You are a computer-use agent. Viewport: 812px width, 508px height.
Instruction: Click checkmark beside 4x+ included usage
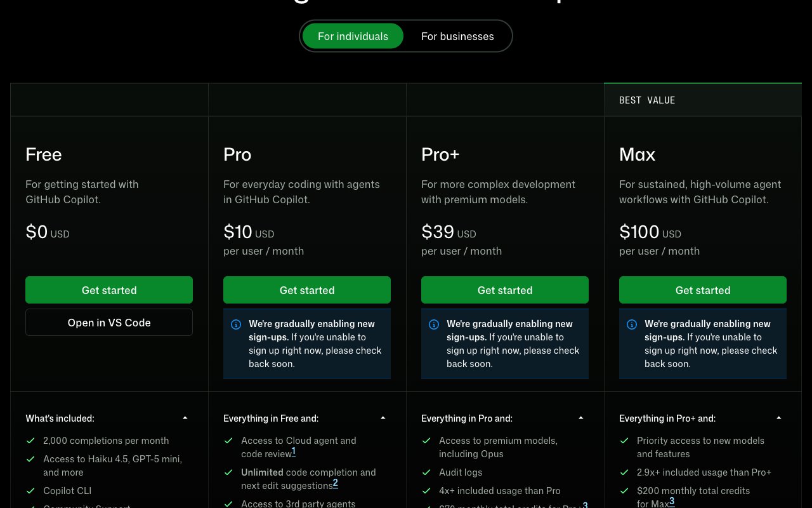(x=426, y=490)
